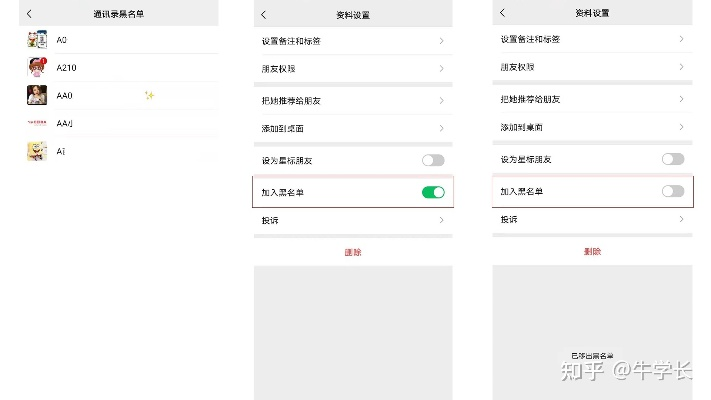Viewport: 711px width, 400px height.
Task: Select contact name A0 in blacklist
Action: [62, 40]
